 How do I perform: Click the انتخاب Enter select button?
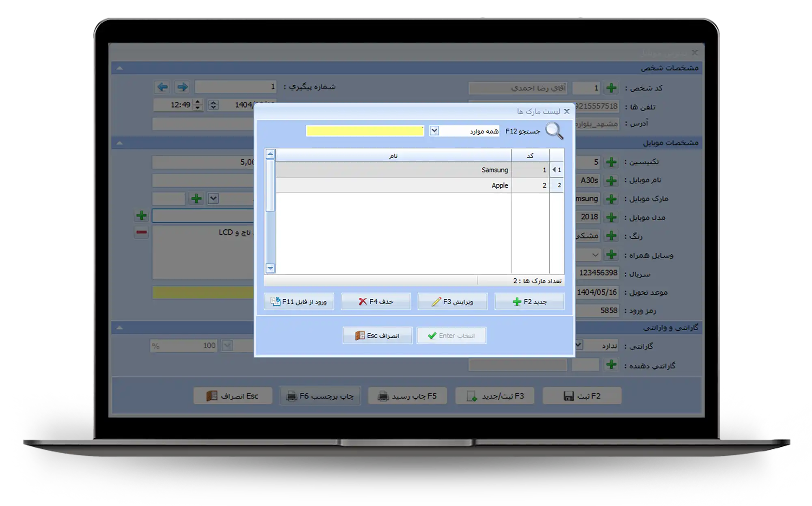click(x=451, y=336)
